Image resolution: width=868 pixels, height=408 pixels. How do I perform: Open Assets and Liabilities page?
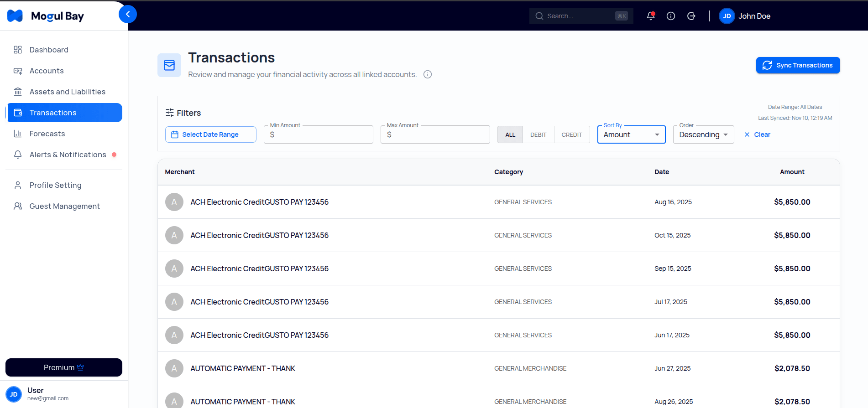(64, 92)
